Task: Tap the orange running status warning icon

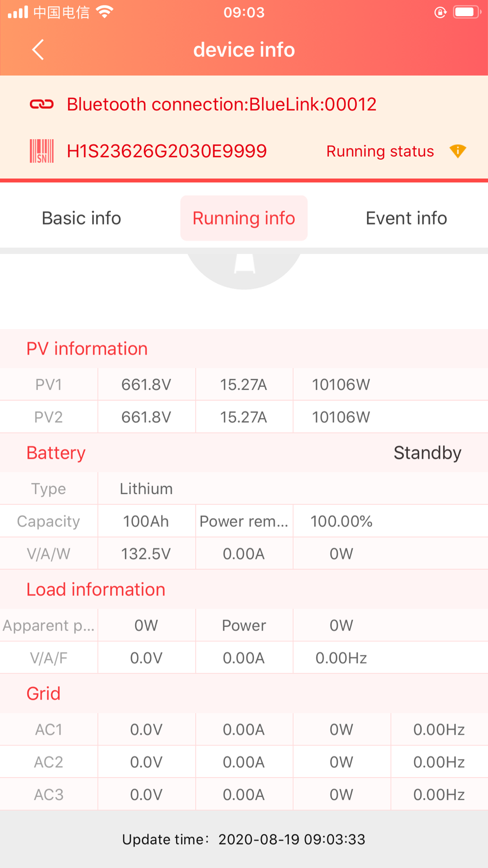Action: click(x=458, y=151)
